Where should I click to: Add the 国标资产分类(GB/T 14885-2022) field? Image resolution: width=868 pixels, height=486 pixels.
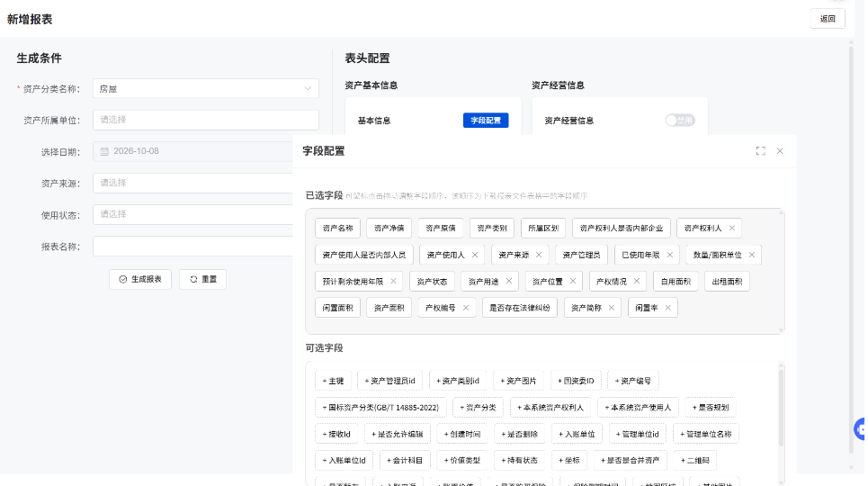[x=380, y=408]
